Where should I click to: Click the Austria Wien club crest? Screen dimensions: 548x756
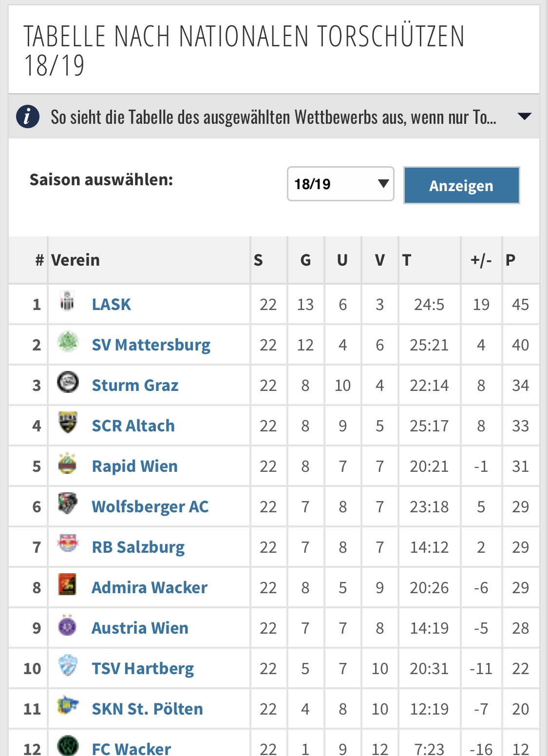click(67, 624)
